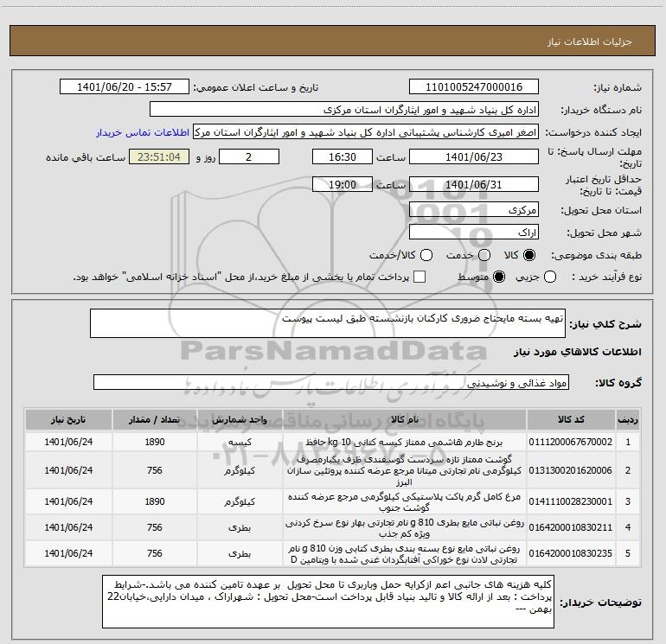Screen dimensions: 666x644
Task: Click the remaining time 23:51:04 field
Action: [159, 156]
